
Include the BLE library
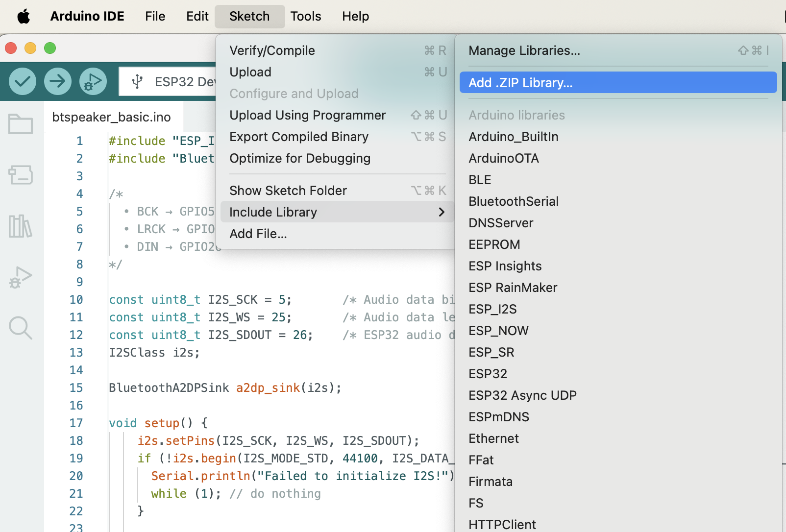618,180
